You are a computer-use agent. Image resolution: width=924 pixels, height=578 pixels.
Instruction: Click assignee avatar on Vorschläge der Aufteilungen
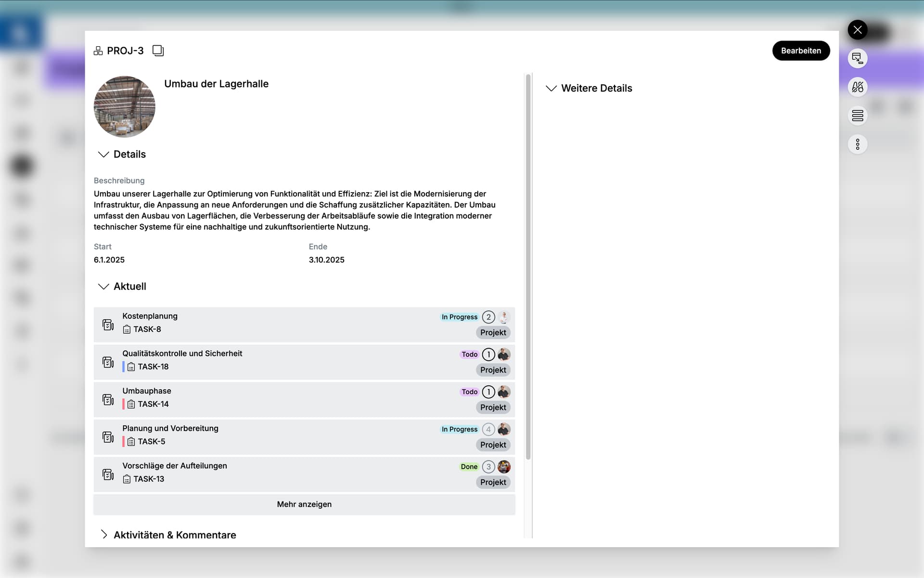click(x=504, y=466)
